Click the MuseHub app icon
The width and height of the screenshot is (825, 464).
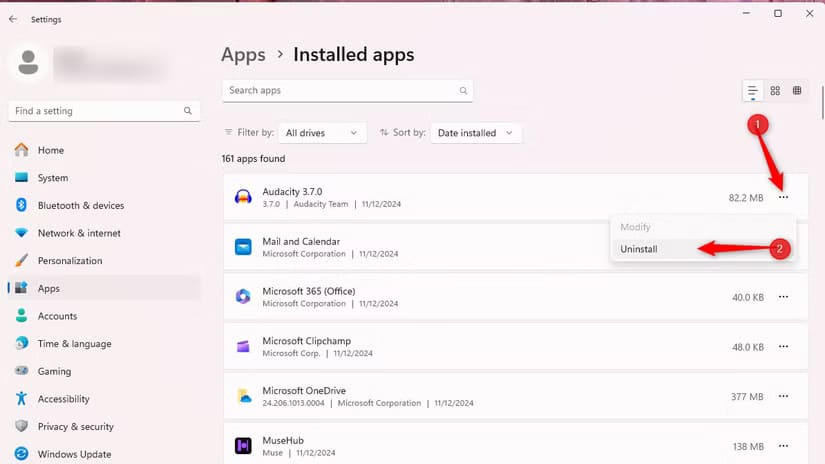(243, 446)
